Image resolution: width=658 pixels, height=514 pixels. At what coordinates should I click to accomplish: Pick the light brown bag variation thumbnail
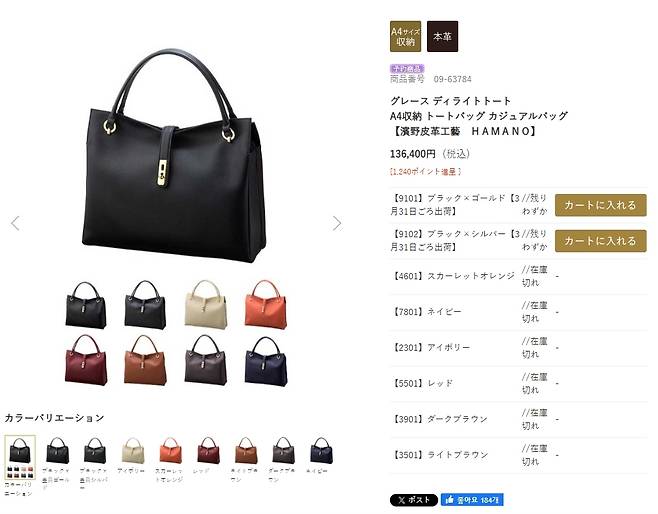tap(246, 451)
